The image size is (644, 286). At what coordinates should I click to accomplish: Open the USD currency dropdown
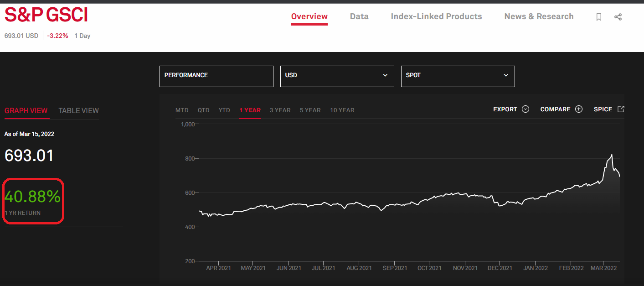pyautogui.click(x=337, y=76)
